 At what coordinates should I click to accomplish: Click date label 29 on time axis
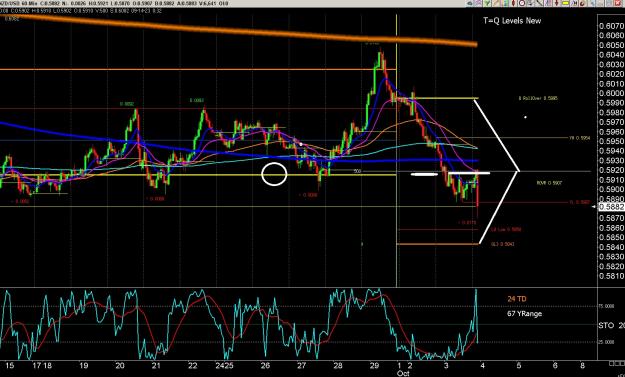pos(374,365)
